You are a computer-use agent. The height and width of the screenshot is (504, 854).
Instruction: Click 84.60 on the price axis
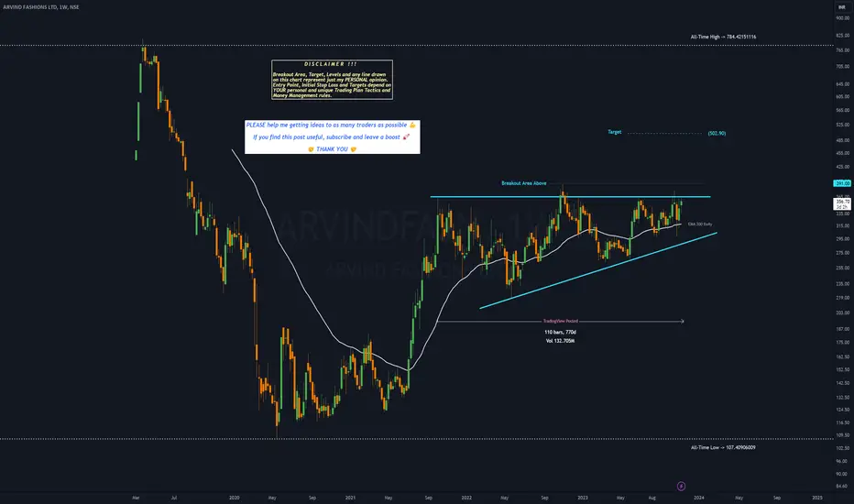coord(842,486)
